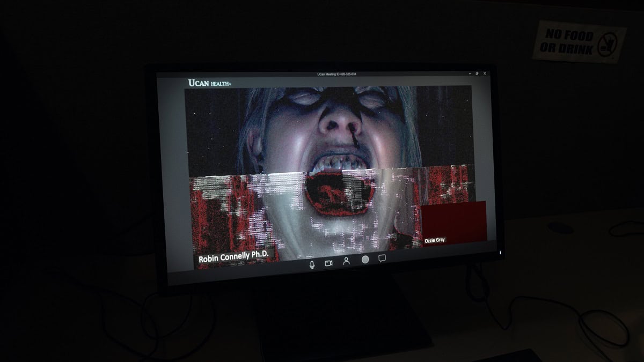Restore down the UCan meeting window
The image size is (644, 362).
point(477,73)
